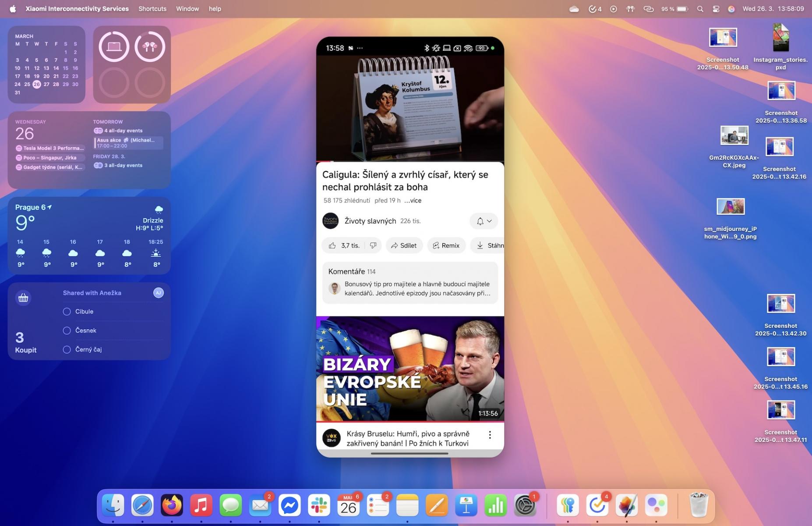Viewport: 812px width, 526px height.
Task: Open options for Krásy Bruselu video
Action: click(490, 435)
